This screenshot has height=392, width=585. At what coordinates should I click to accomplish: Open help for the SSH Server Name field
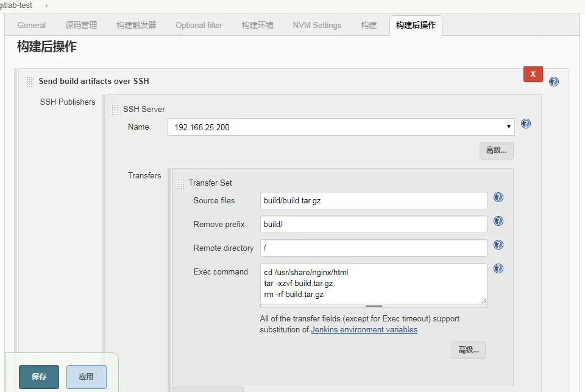click(525, 124)
